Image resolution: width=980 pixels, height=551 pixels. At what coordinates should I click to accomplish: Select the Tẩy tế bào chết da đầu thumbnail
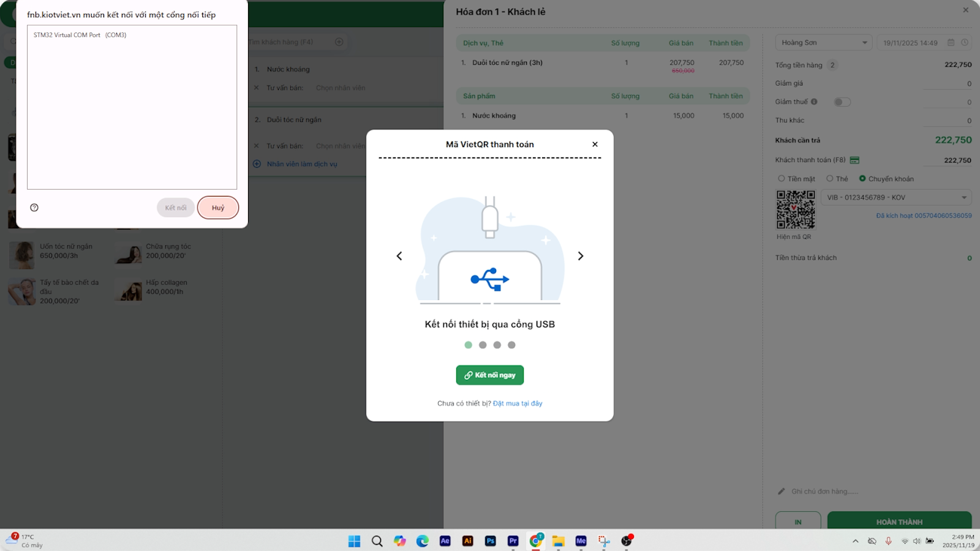click(x=21, y=292)
